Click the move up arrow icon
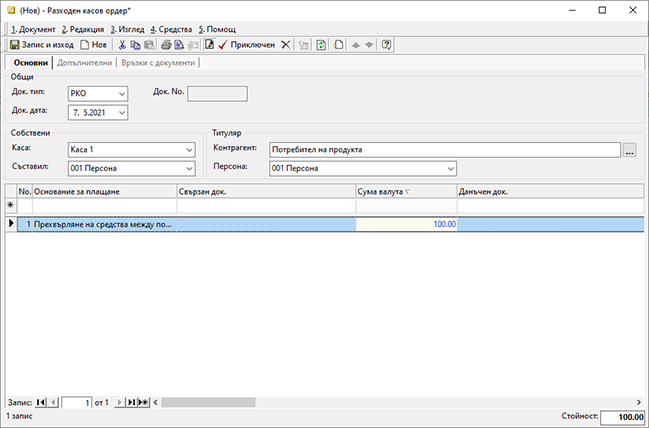This screenshot has width=649, height=428. tap(356, 45)
